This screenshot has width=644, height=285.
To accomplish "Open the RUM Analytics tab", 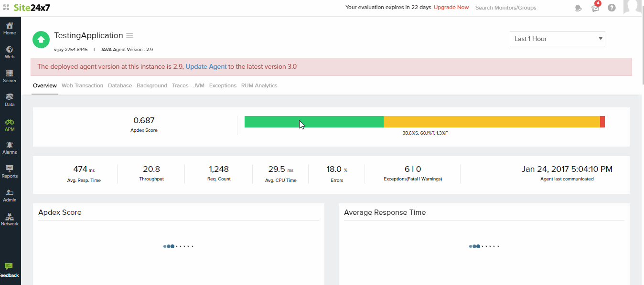I will pyautogui.click(x=259, y=85).
